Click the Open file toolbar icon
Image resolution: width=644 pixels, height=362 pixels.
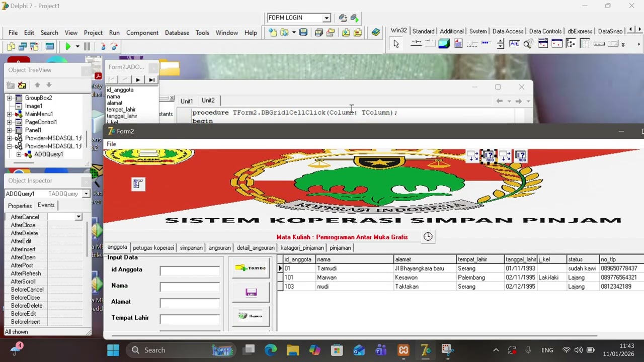coord(284,33)
